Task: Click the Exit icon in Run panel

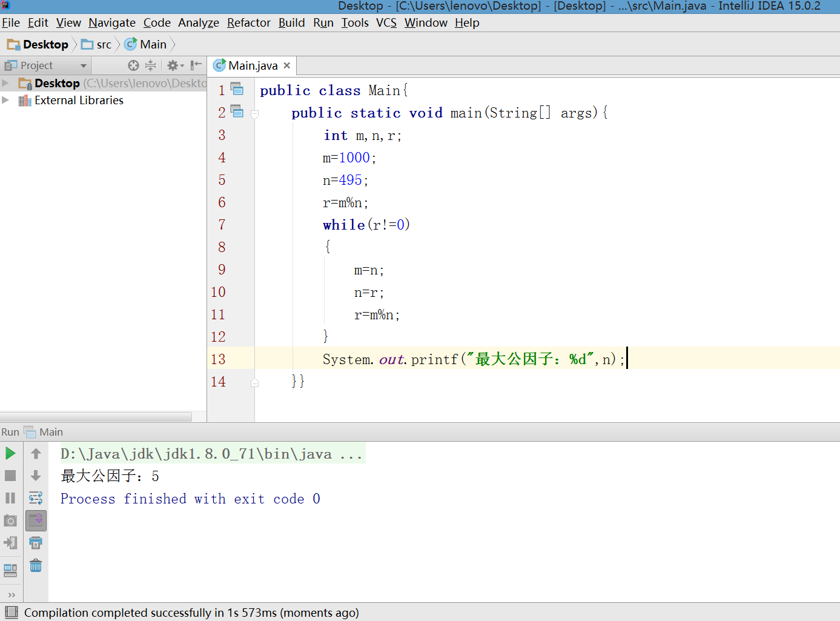Action: [x=10, y=543]
